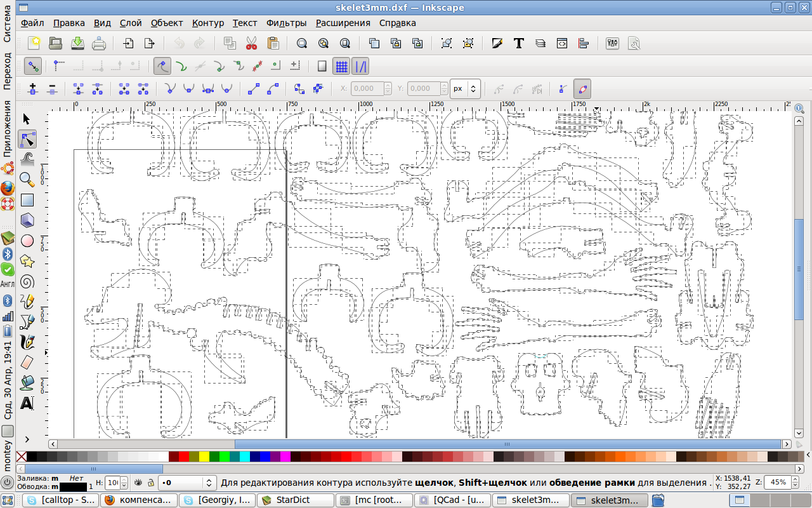This screenshot has height=508, width=812.
Task: Paste from clipboard using the clipboard icon
Action: coord(273,43)
